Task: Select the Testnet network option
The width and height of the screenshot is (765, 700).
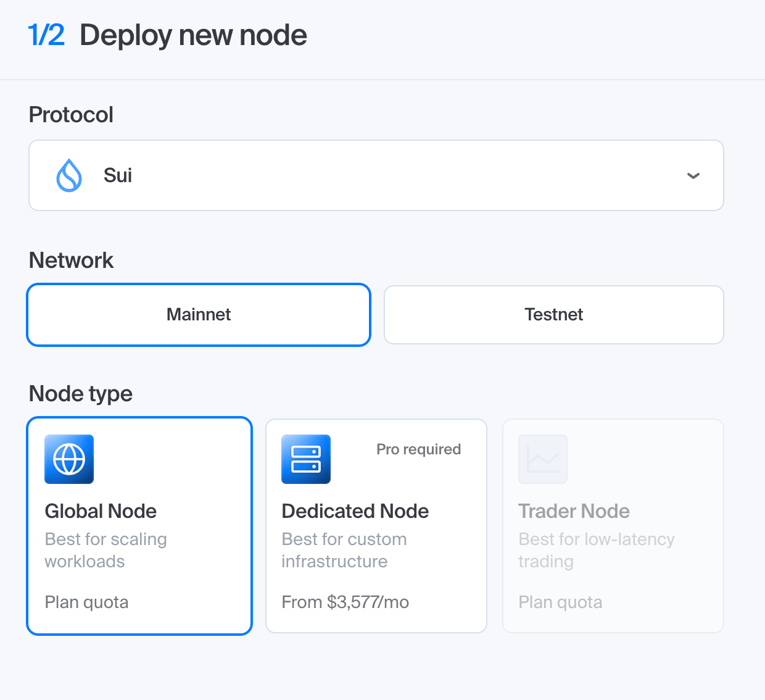Action: pos(554,315)
